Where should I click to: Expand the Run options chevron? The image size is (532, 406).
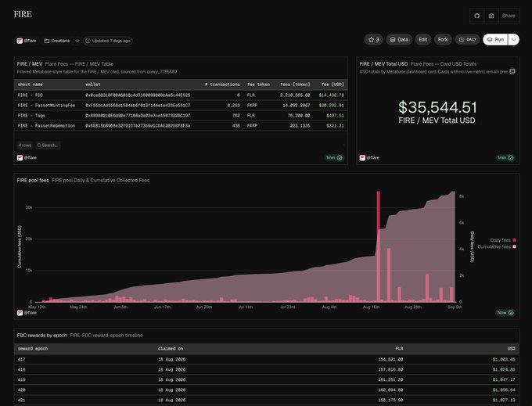[514, 40]
